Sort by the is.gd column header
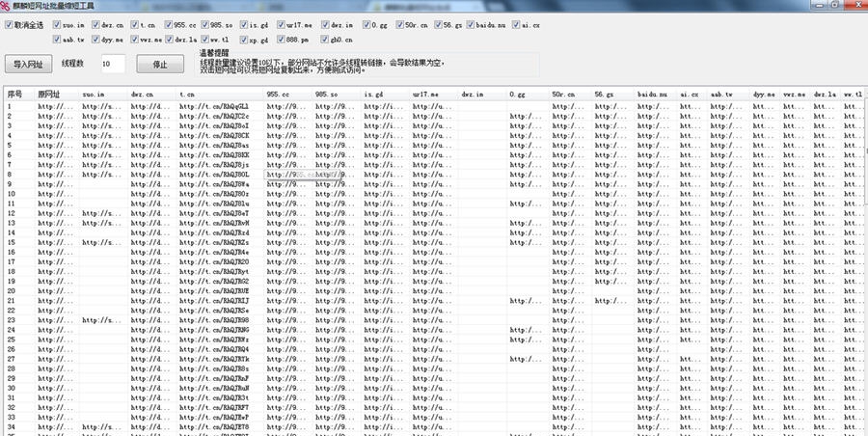868x436 pixels. (385, 95)
